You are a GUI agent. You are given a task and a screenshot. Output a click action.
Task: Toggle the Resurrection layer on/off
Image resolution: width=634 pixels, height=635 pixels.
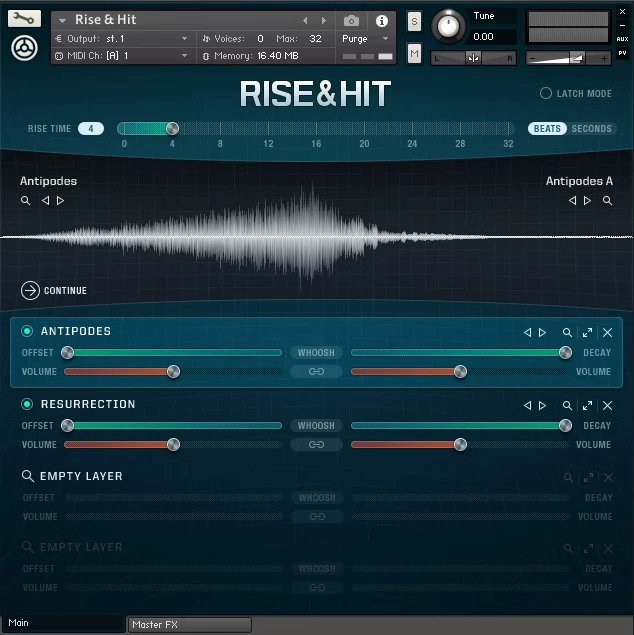pyautogui.click(x=27, y=404)
